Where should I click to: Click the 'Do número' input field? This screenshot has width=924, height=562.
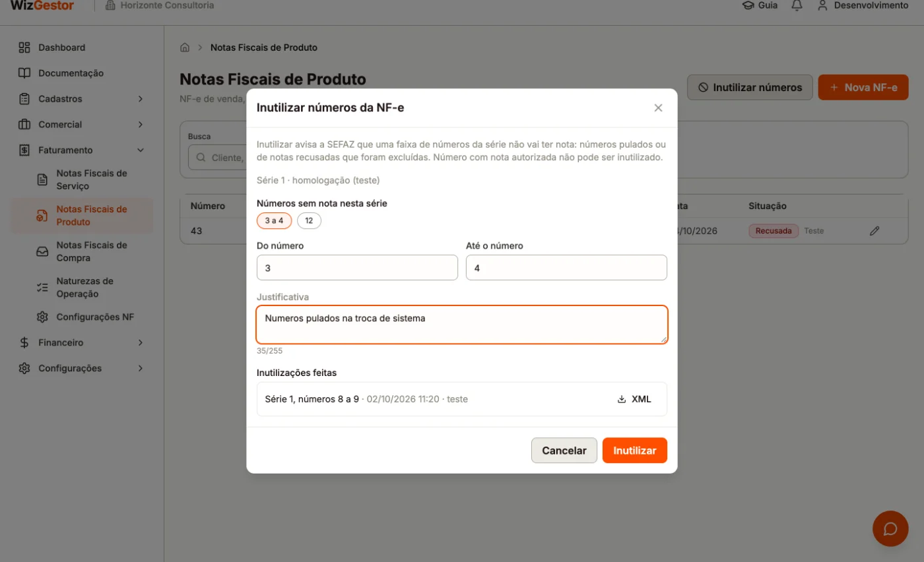pos(357,268)
